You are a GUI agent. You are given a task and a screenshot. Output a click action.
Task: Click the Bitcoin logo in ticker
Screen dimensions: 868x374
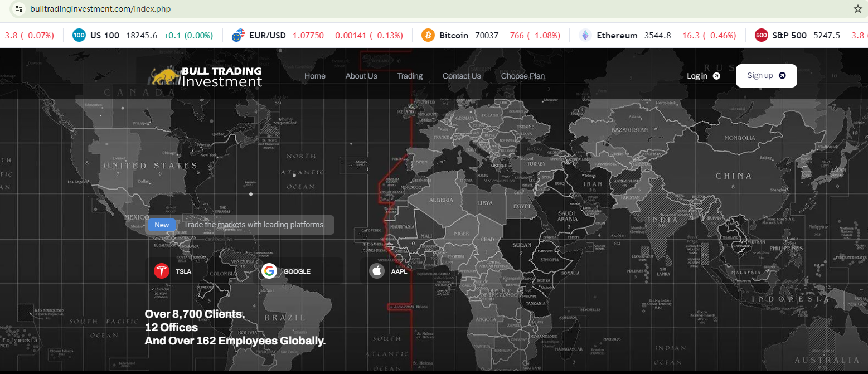pyautogui.click(x=428, y=35)
